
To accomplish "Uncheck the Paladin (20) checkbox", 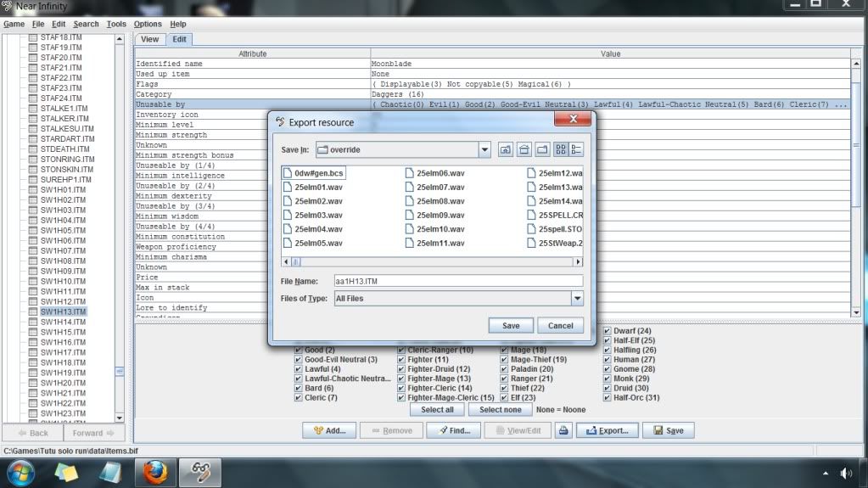I will coord(505,369).
